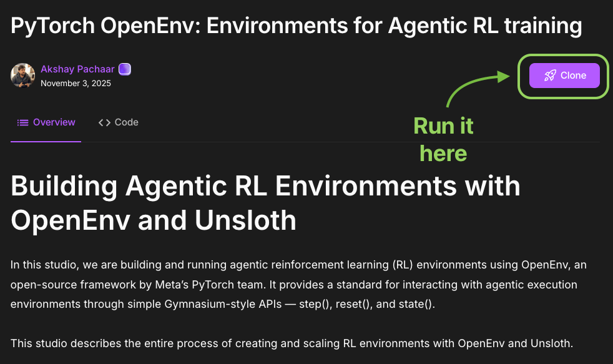Screen dimensions: 613x364
Task: Click heading Building Agentic RL Environments
Action: (265, 203)
